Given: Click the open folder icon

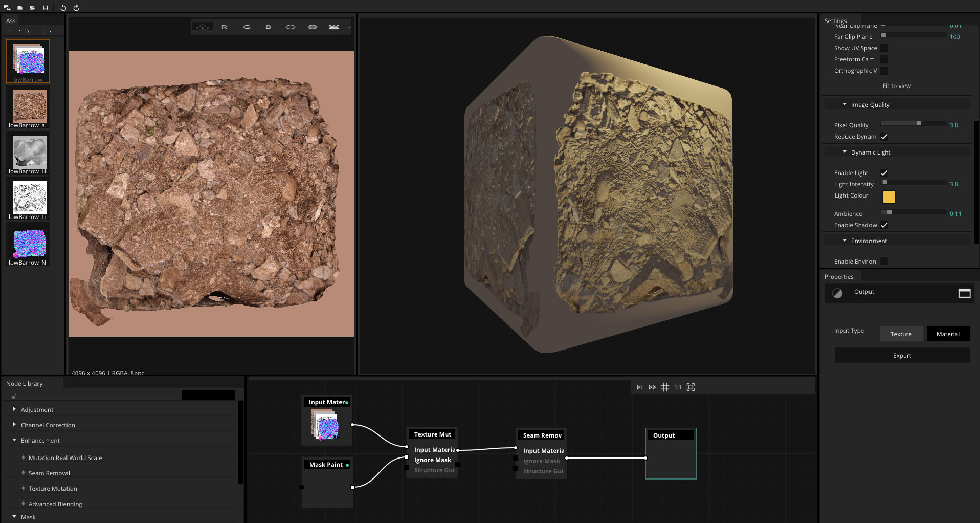Looking at the screenshot, I should [32, 8].
